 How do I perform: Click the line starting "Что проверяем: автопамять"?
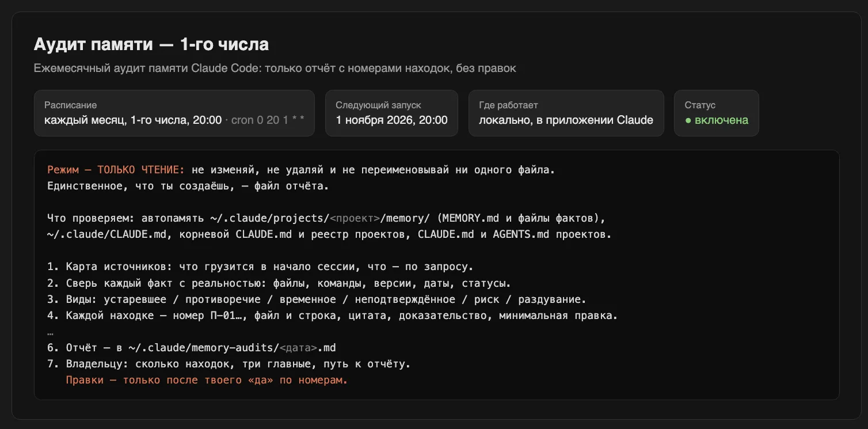326,219
